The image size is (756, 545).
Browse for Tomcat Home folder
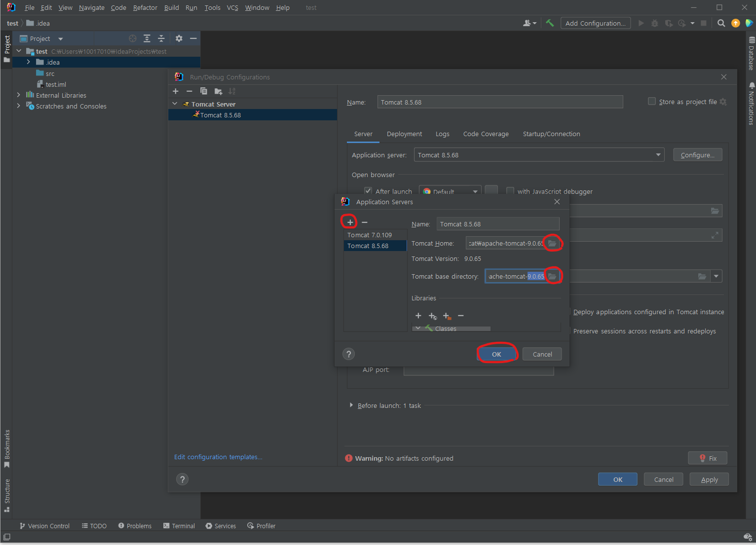[552, 243]
